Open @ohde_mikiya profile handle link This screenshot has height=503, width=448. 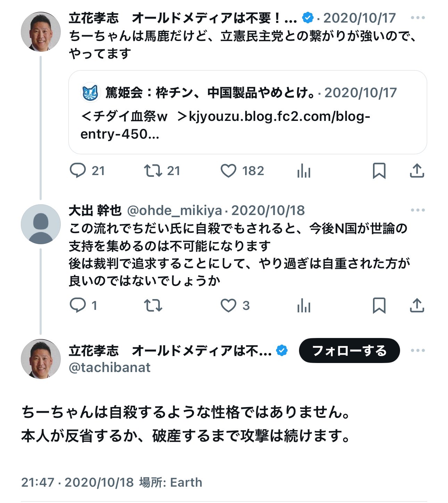click(x=175, y=211)
